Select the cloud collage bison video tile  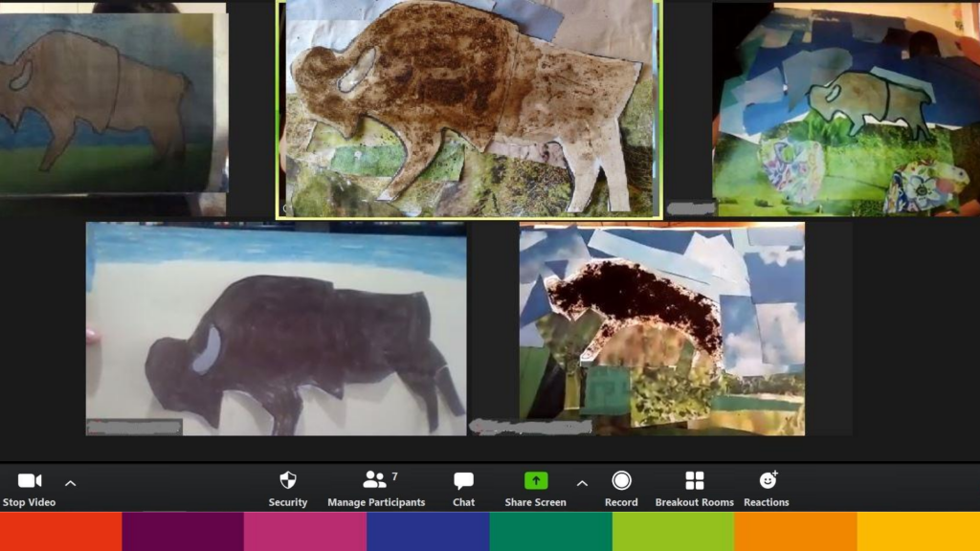click(x=661, y=329)
